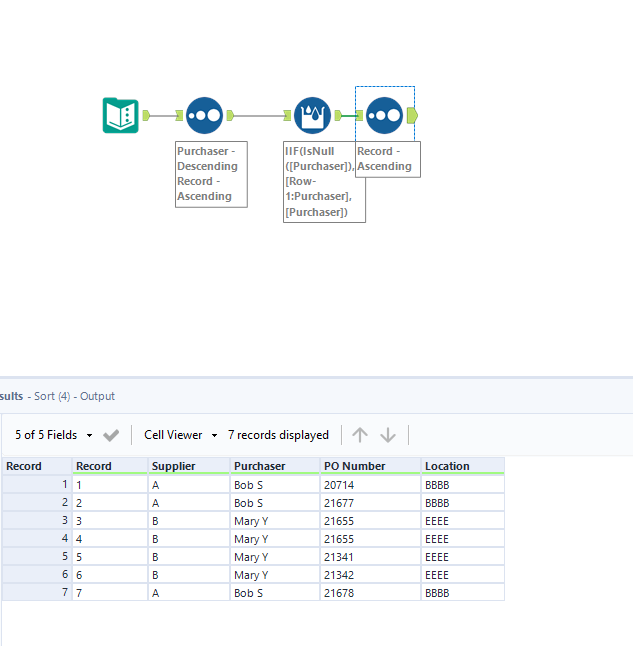Click the first Sort tool after Input Data
This screenshot has width=633, height=646.
204,115
